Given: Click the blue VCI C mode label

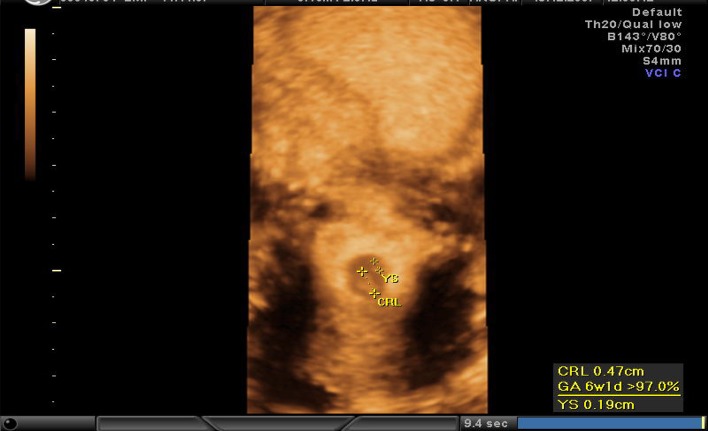Looking at the screenshot, I should [x=662, y=74].
